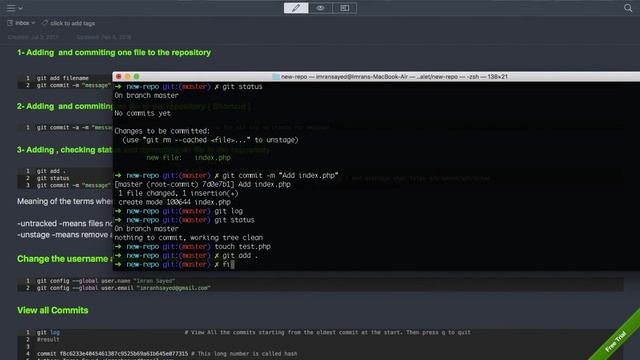Click the terminal window title bar
This screenshot has width=640, height=360.
point(376,77)
